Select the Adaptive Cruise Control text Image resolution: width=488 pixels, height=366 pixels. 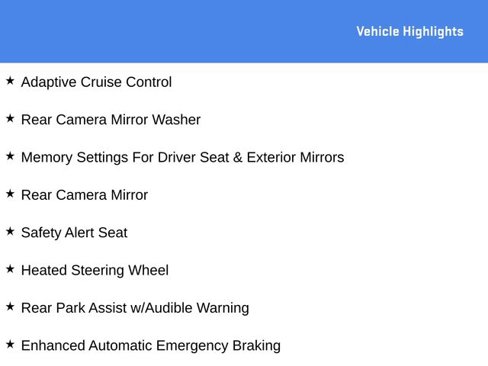[x=96, y=82]
